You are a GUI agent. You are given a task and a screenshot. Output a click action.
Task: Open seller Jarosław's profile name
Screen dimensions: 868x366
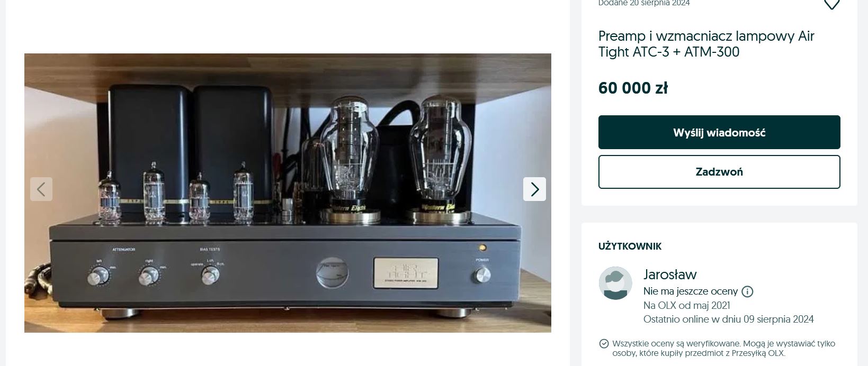point(670,274)
